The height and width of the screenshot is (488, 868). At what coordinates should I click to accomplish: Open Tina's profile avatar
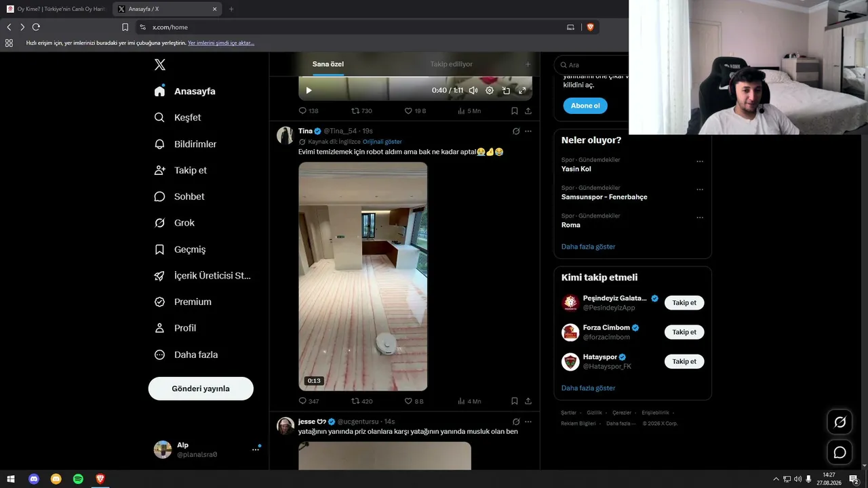coord(285,135)
